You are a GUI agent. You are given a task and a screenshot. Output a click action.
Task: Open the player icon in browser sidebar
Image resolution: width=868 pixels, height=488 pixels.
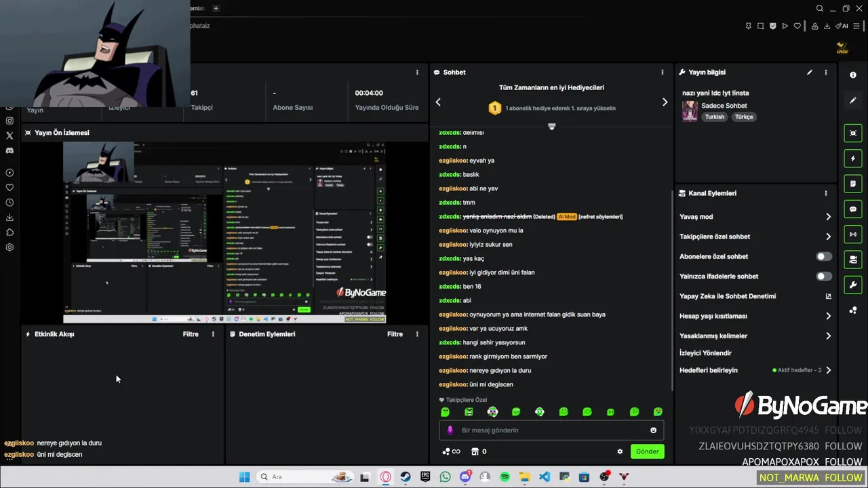[x=9, y=173]
